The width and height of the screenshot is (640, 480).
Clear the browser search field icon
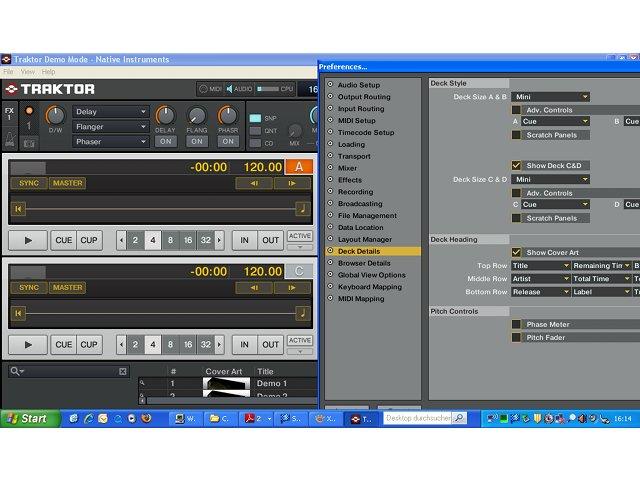pos(122,371)
